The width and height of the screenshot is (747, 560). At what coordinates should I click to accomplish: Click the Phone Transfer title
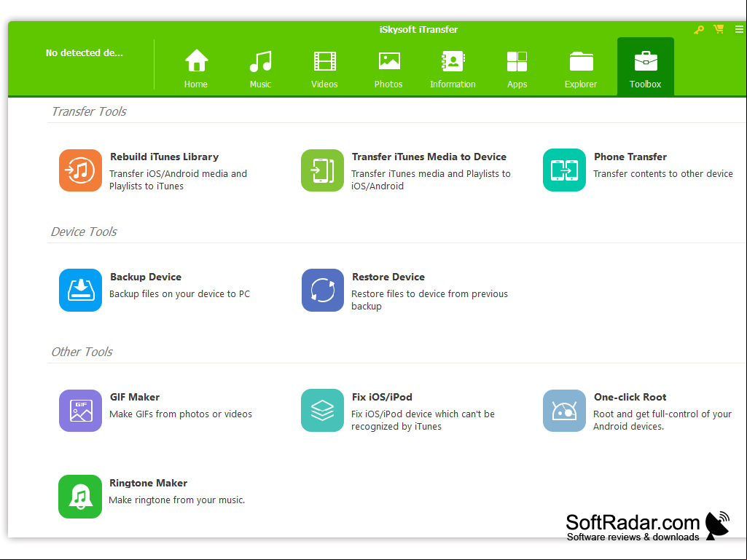click(x=630, y=157)
